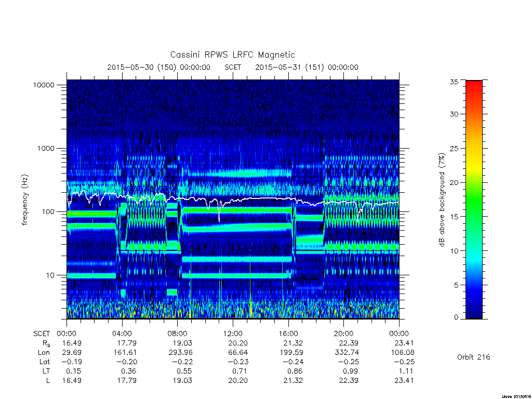Screen dimensions: 532x399
Task: Click the 1000 tick label on frequency axis
Action: (x=46, y=149)
